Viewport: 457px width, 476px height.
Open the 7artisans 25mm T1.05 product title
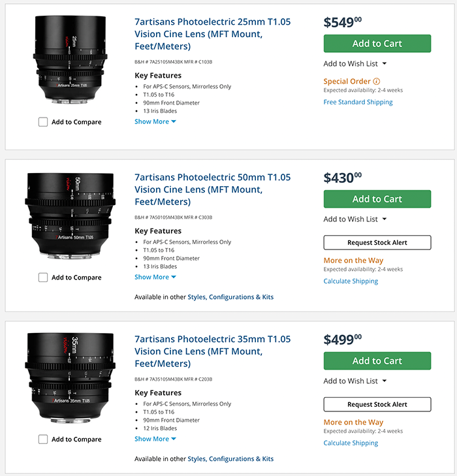[212, 34]
